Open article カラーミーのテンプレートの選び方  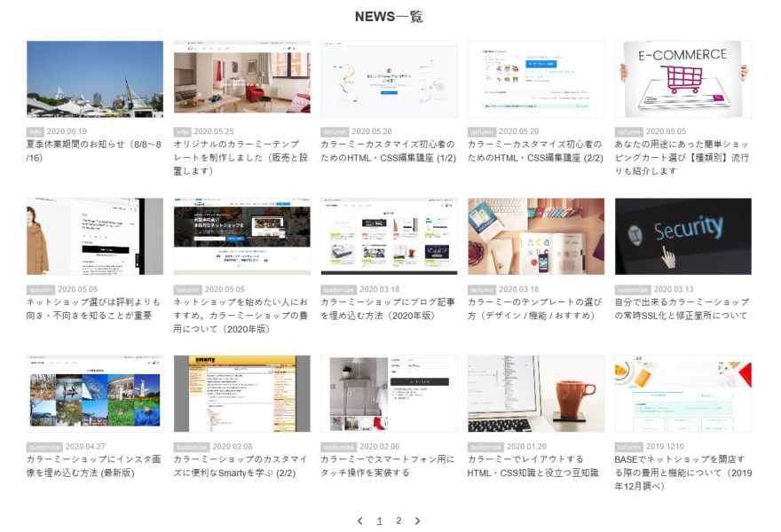[535, 309]
